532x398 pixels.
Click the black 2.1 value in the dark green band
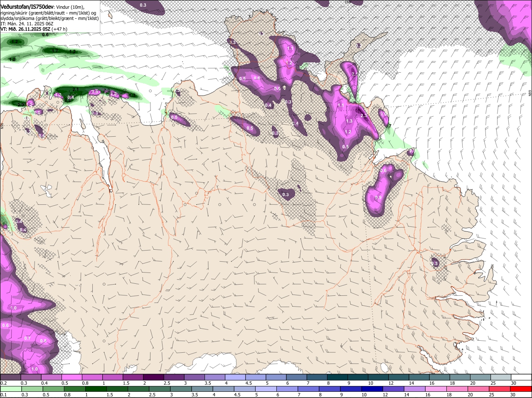[76, 89]
